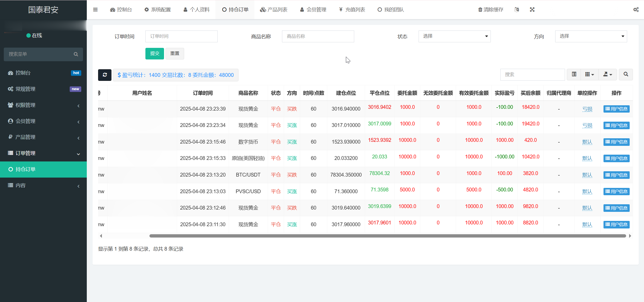
Task: Switch to the 产品列表 tab
Action: tap(274, 10)
